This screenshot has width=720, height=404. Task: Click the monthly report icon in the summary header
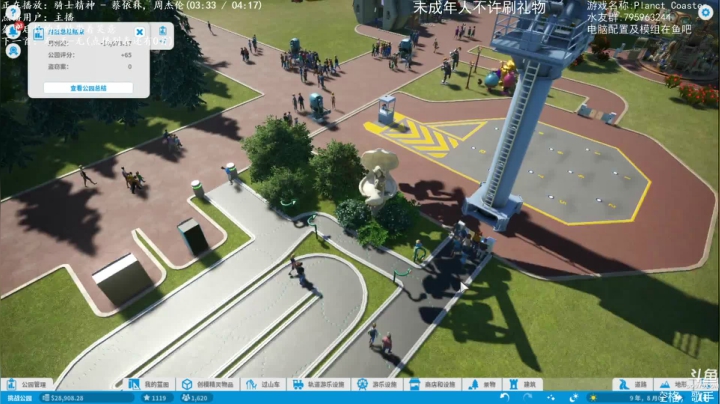(x=39, y=32)
